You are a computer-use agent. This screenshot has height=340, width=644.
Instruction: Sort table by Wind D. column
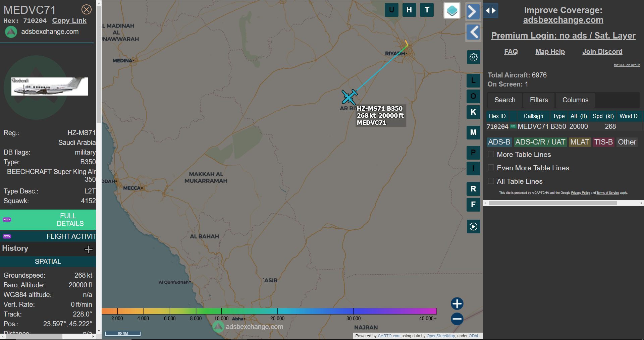(x=629, y=116)
